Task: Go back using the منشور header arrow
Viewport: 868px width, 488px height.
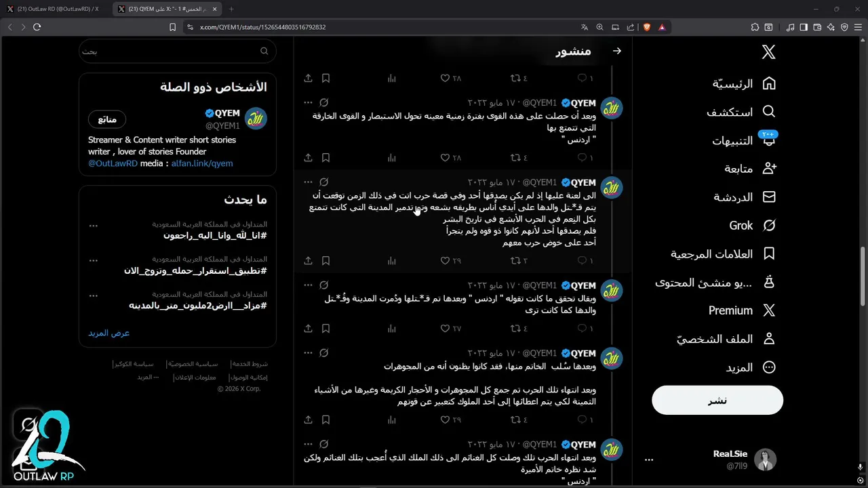Action: pos(617,51)
